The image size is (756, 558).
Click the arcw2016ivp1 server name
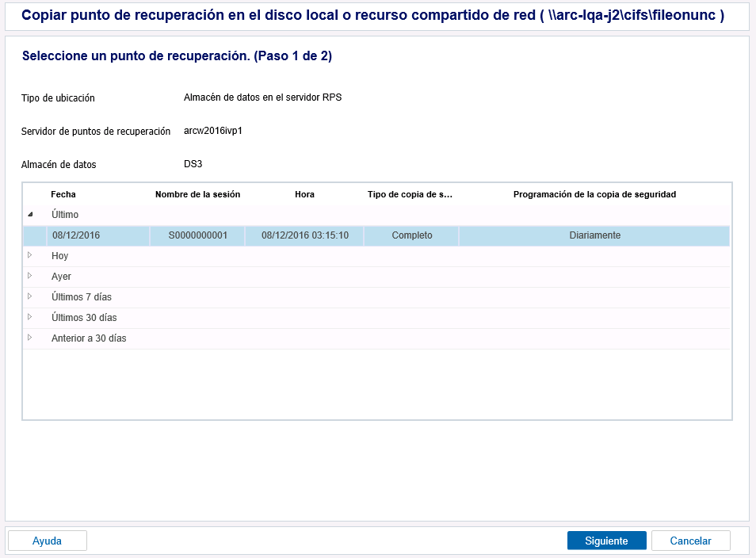[212, 131]
